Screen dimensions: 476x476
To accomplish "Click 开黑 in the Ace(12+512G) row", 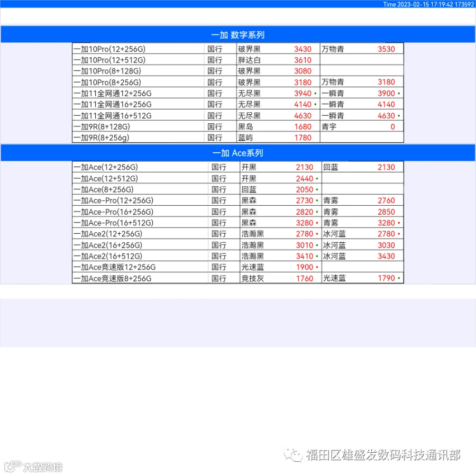I will click(249, 178).
